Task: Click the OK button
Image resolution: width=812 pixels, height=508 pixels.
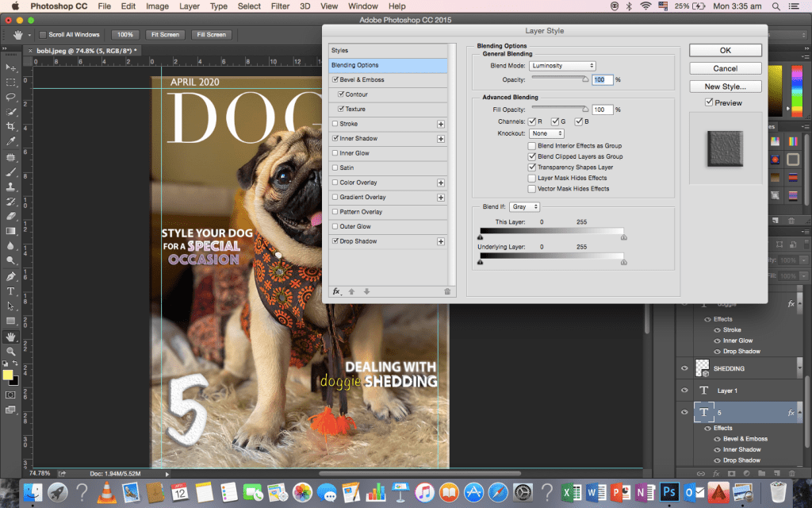Action: click(725, 50)
